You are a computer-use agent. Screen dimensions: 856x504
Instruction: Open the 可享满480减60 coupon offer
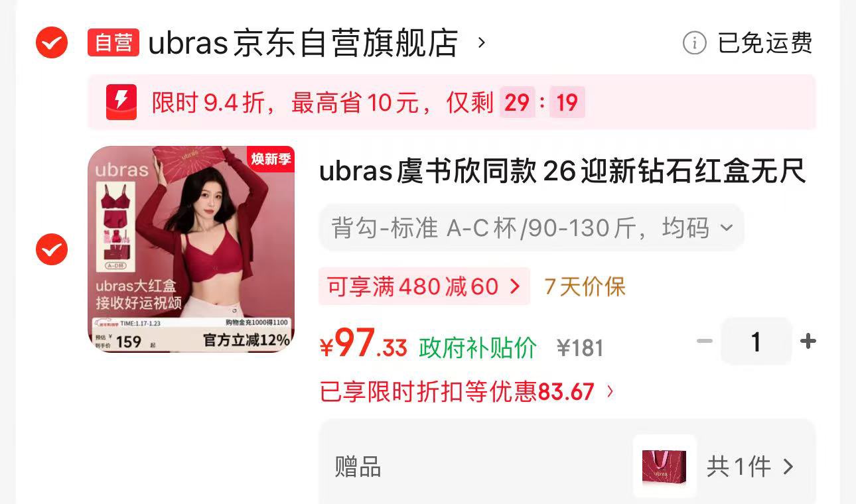424,286
